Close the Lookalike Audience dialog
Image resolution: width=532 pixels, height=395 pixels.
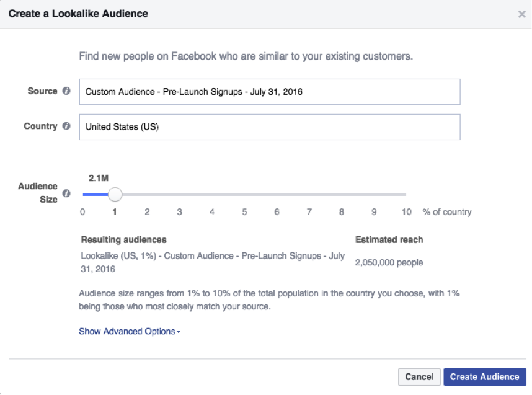pos(522,14)
